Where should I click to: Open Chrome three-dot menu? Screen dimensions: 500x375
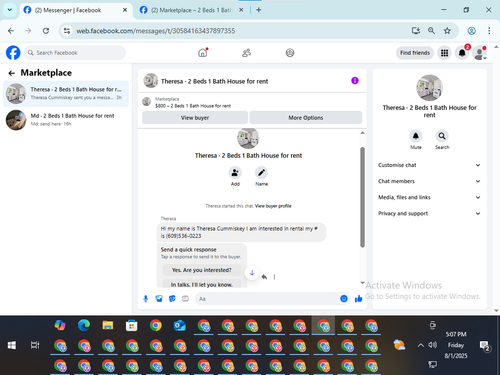pyautogui.click(x=489, y=31)
